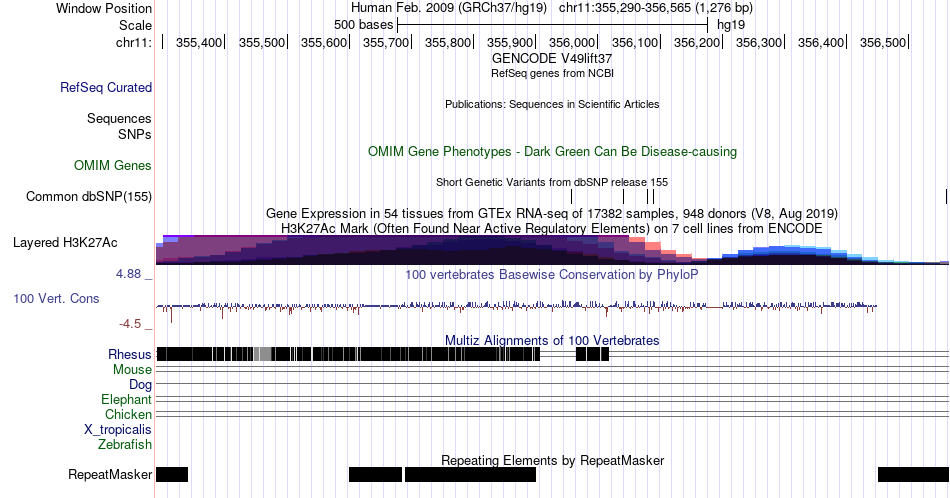Viewport: 950px width, 498px height.
Task: Click the OMIM Genes track label
Action: click(112, 165)
